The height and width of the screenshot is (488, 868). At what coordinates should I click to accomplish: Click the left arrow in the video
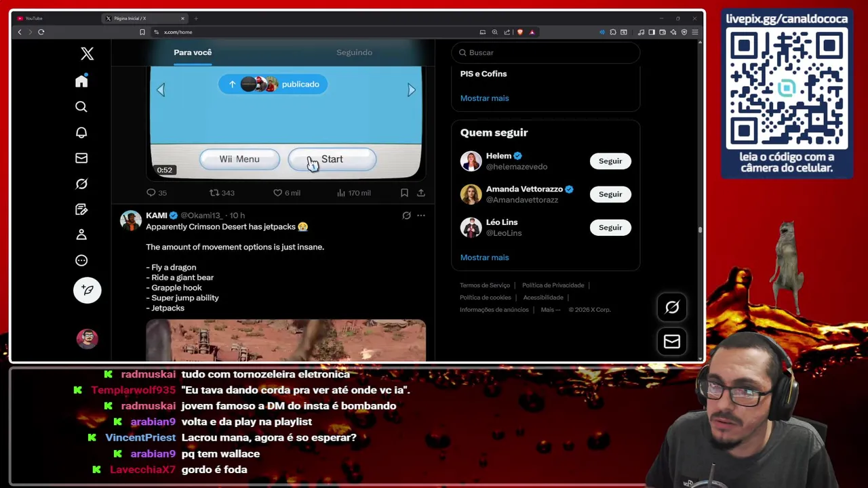(x=161, y=90)
